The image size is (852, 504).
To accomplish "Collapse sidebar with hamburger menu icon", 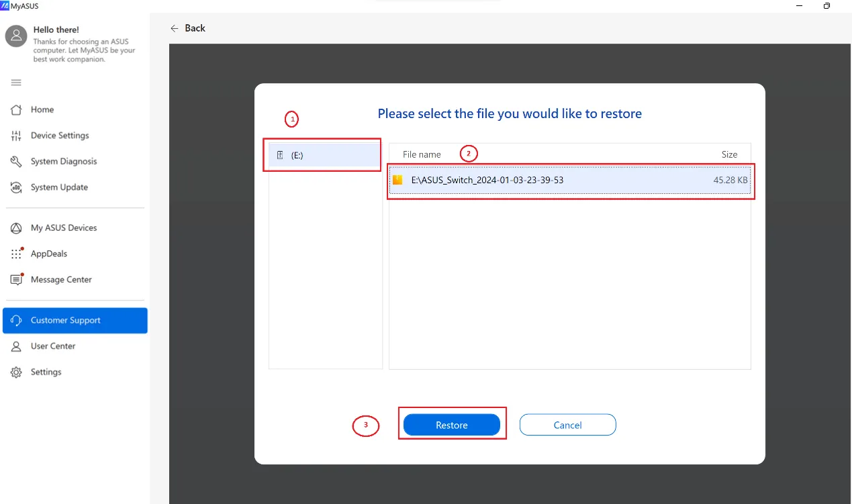I will click(16, 83).
